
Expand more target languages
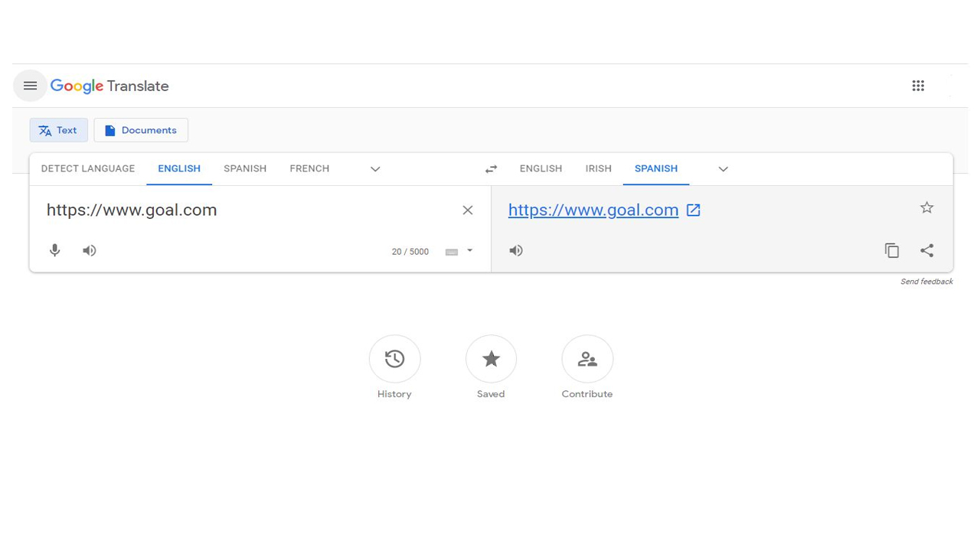[723, 169]
